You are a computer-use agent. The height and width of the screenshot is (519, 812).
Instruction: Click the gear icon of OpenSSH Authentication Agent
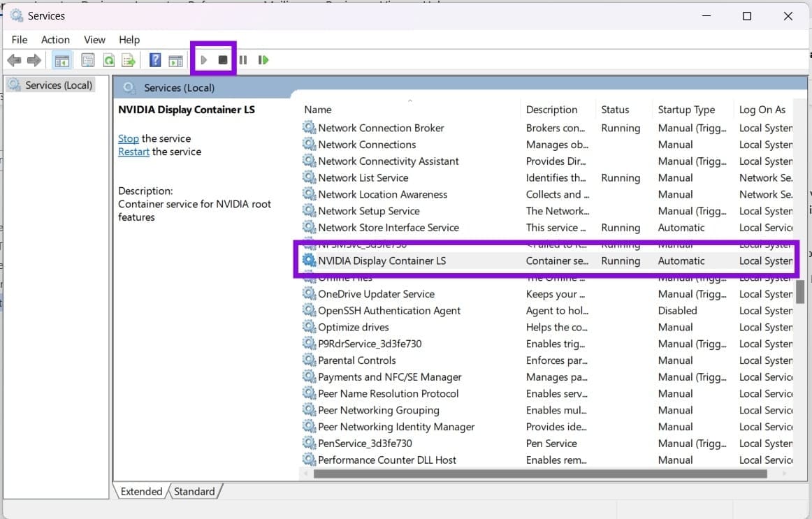309,310
